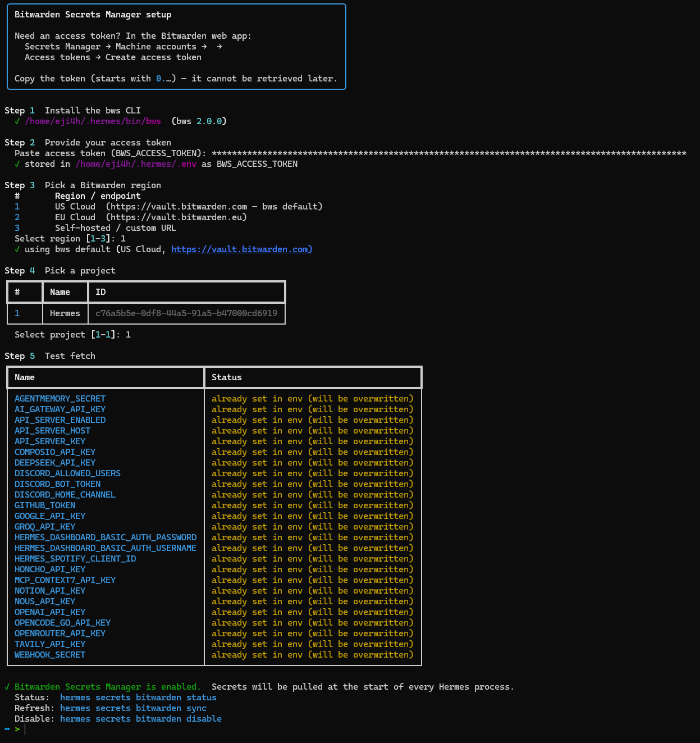The width and height of the screenshot is (700, 743).
Task: Open the https://vault.bitwarden.com link
Action: click(241, 249)
